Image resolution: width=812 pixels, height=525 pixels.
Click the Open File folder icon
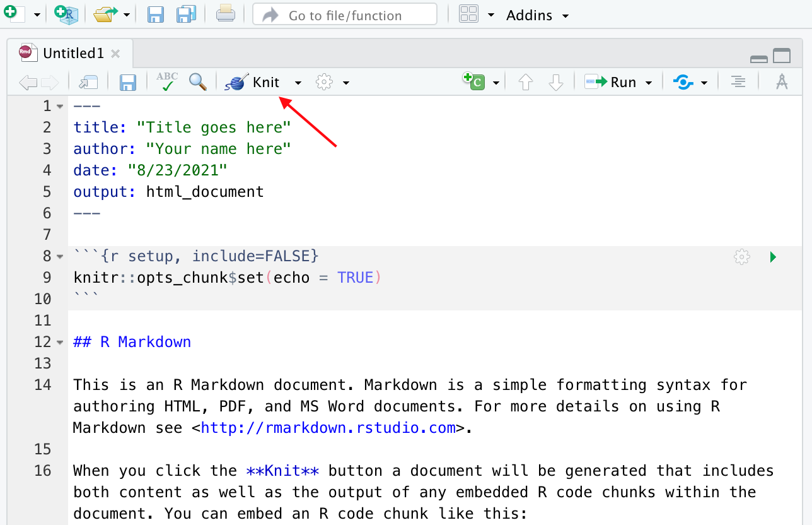click(106, 14)
